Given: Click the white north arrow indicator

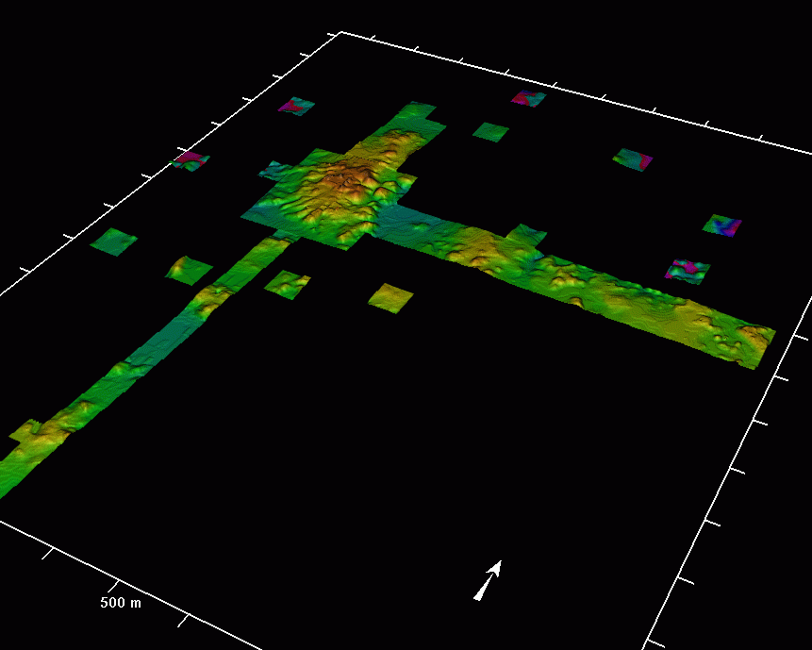Looking at the screenshot, I should 488,580.
